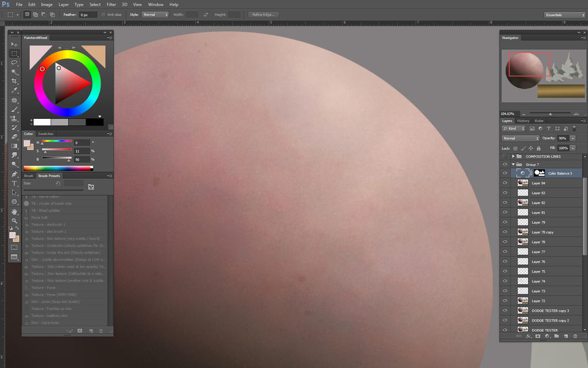The image size is (588, 368).
Task: Hide Layer 84 using its eye icon
Action: pos(505,183)
